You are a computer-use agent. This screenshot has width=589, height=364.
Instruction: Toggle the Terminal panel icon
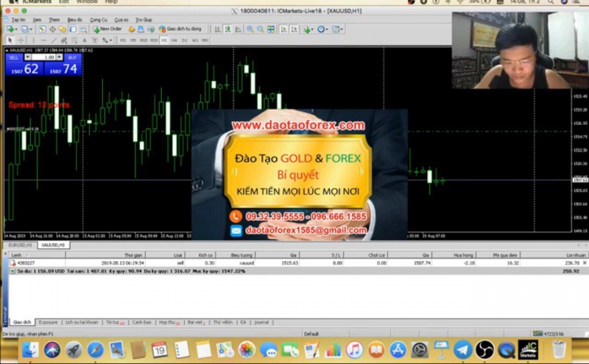[x=73, y=29]
